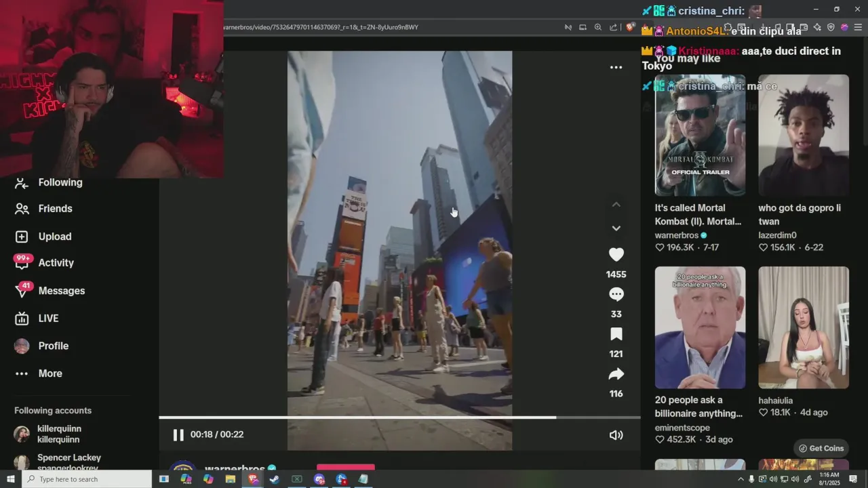Click the 452.3K likes on the billionaire video
Viewport: 868px width, 488px height.
pyautogui.click(x=681, y=440)
